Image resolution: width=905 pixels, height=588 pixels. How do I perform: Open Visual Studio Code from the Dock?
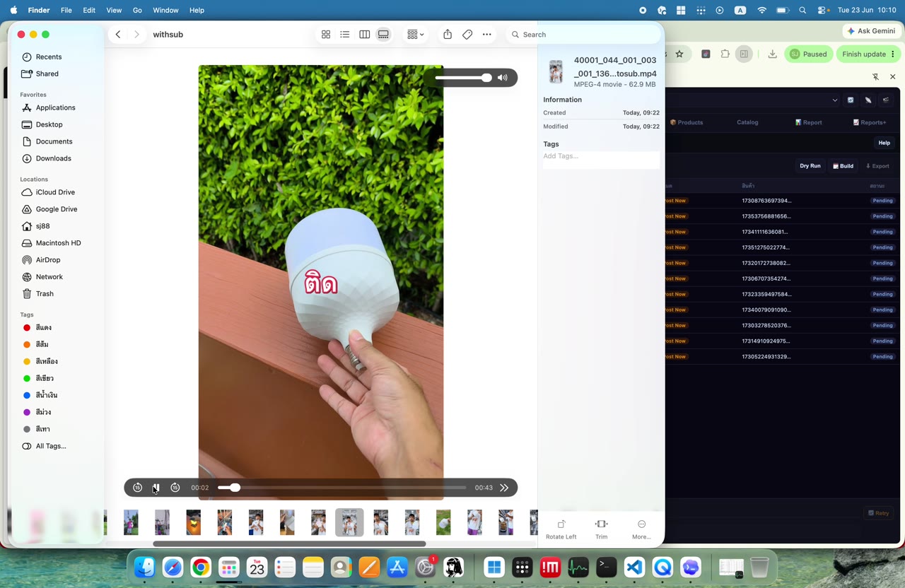634,568
